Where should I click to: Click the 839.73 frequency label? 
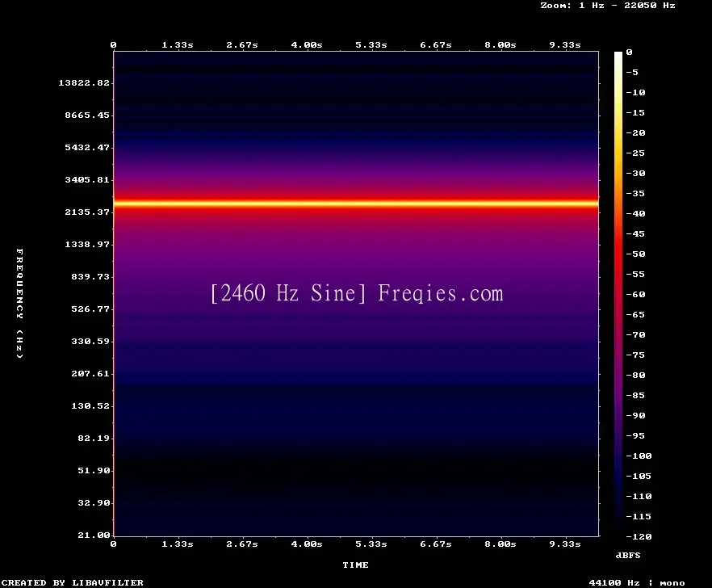(90, 276)
